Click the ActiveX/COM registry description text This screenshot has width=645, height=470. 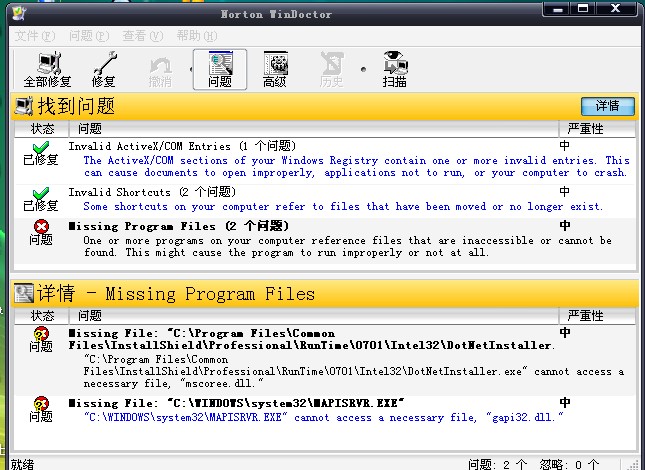click(x=356, y=167)
